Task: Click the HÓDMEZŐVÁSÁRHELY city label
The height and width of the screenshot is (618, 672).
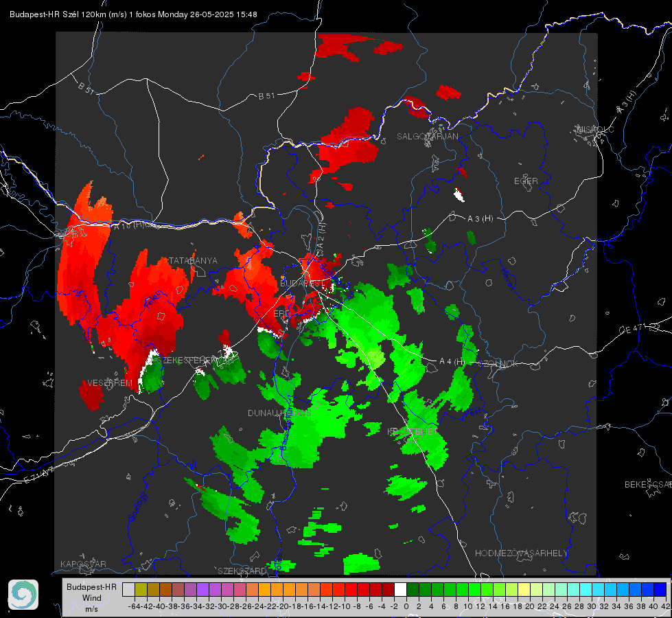Action: tap(521, 553)
